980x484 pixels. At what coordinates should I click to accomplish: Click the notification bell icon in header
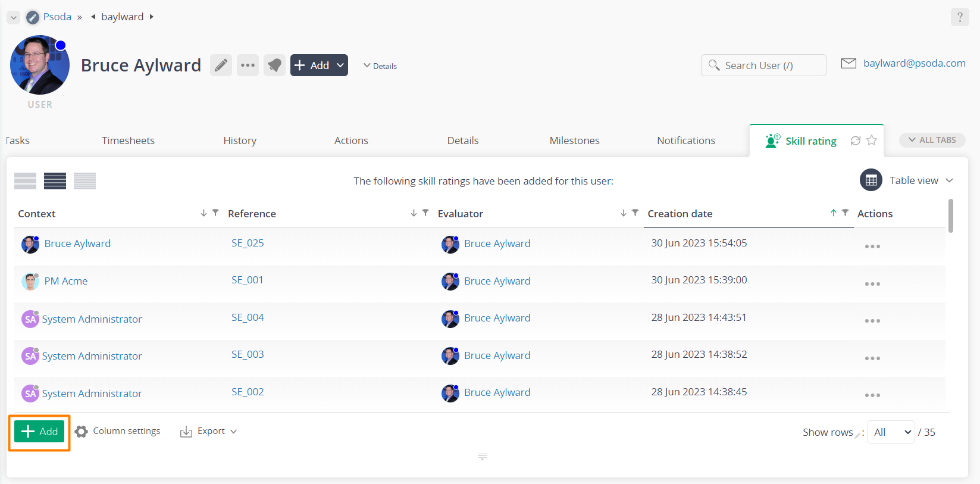[x=274, y=65]
